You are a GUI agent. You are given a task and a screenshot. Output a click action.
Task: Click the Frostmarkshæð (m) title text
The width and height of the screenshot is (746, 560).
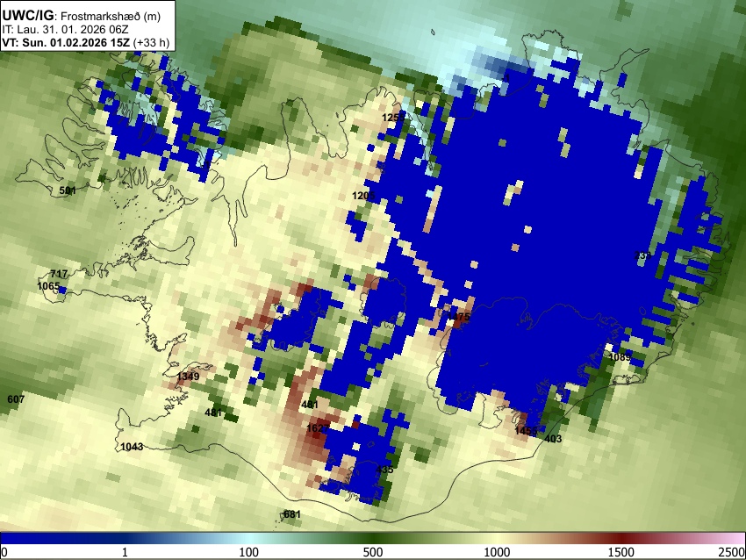click(111, 16)
